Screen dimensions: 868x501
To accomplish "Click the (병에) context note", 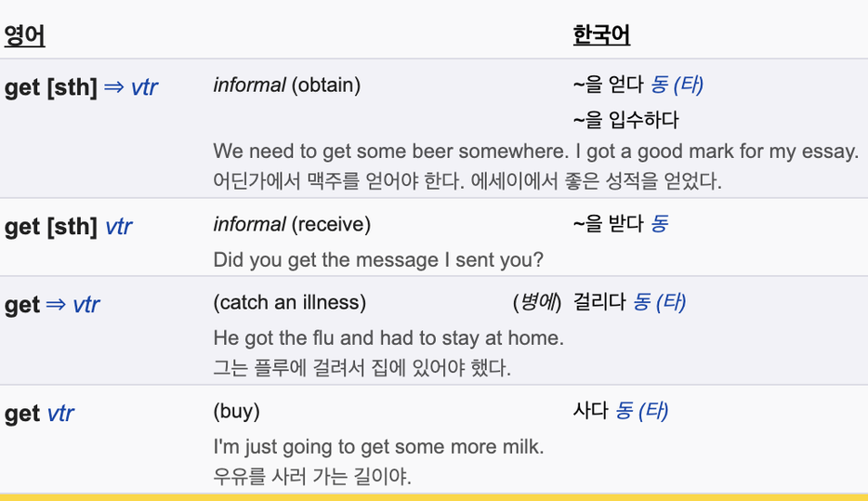I will pos(537,302).
